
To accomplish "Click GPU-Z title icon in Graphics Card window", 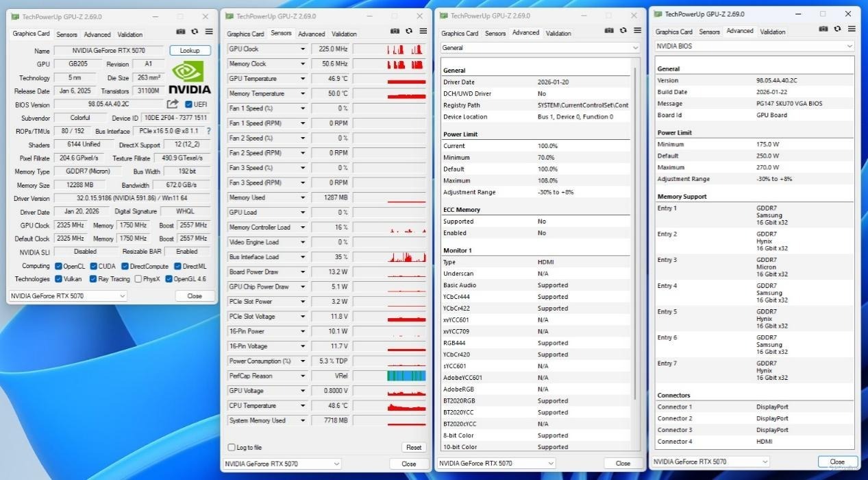I will (15, 16).
